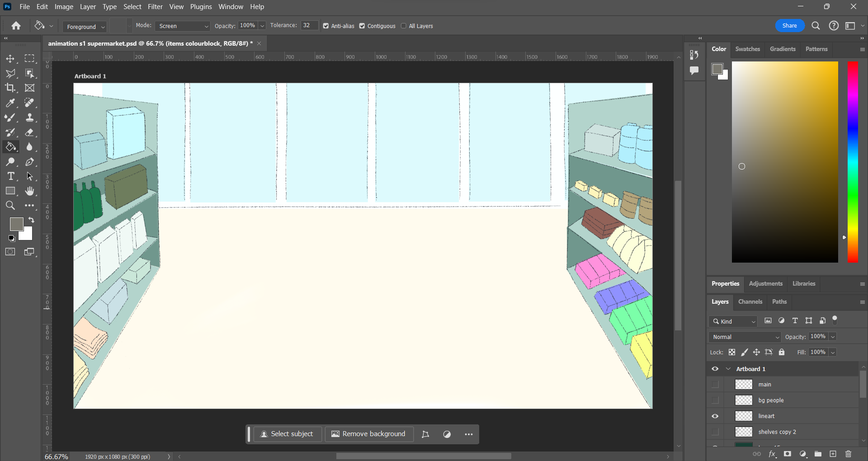The height and width of the screenshot is (461, 868).
Task: Select the Crop tool
Action: (10, 88)
